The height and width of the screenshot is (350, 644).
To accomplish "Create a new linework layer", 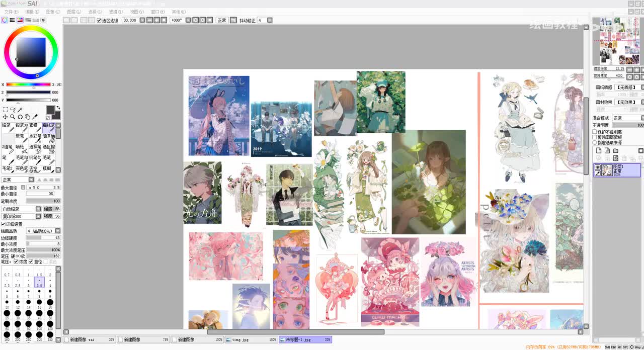I will (x=607, y=150).
